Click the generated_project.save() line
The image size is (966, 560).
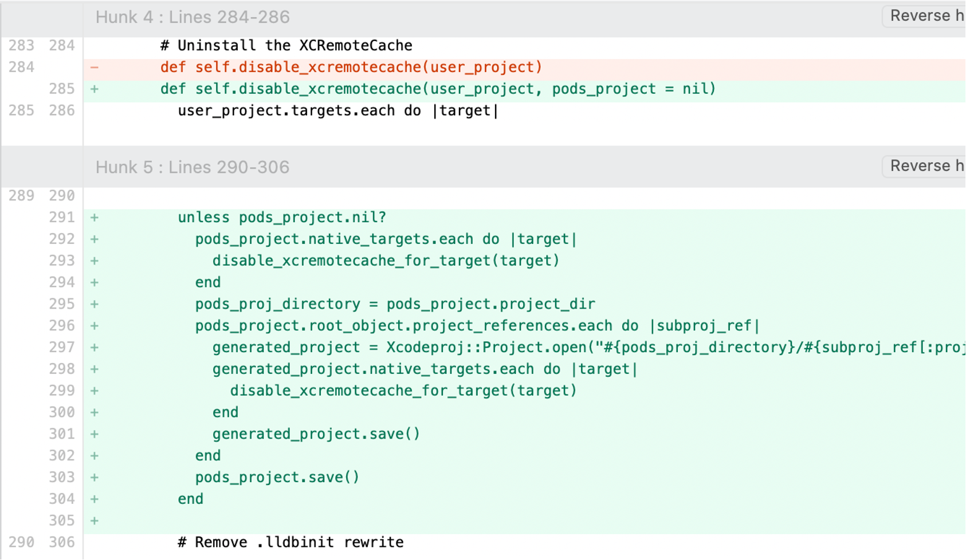tap(316, 434)
